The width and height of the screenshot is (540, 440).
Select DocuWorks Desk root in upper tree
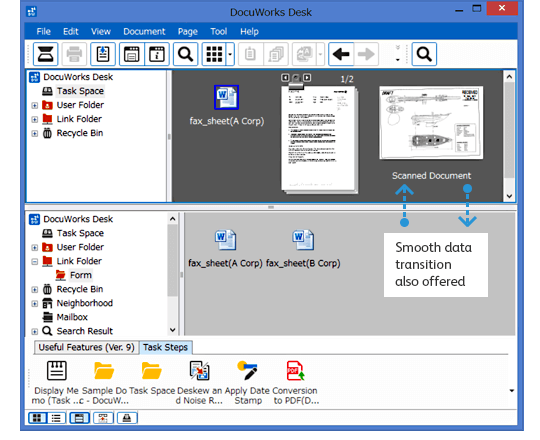(78, 77)
